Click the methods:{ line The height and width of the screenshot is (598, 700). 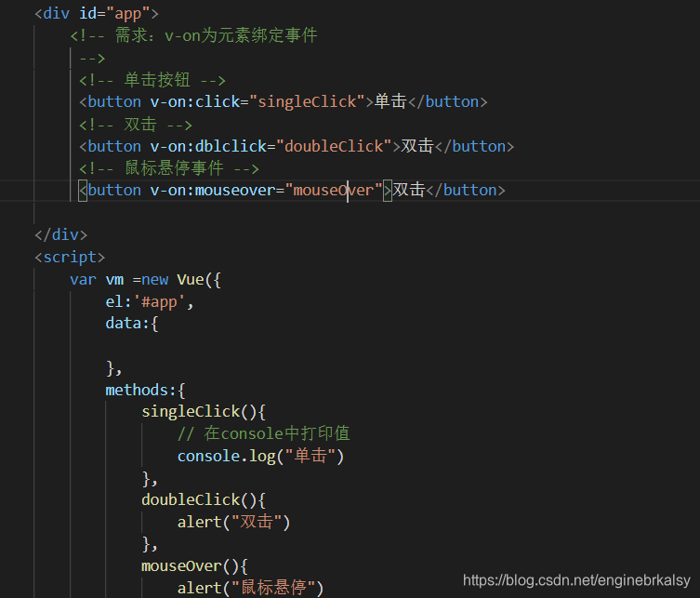(145, 391)
